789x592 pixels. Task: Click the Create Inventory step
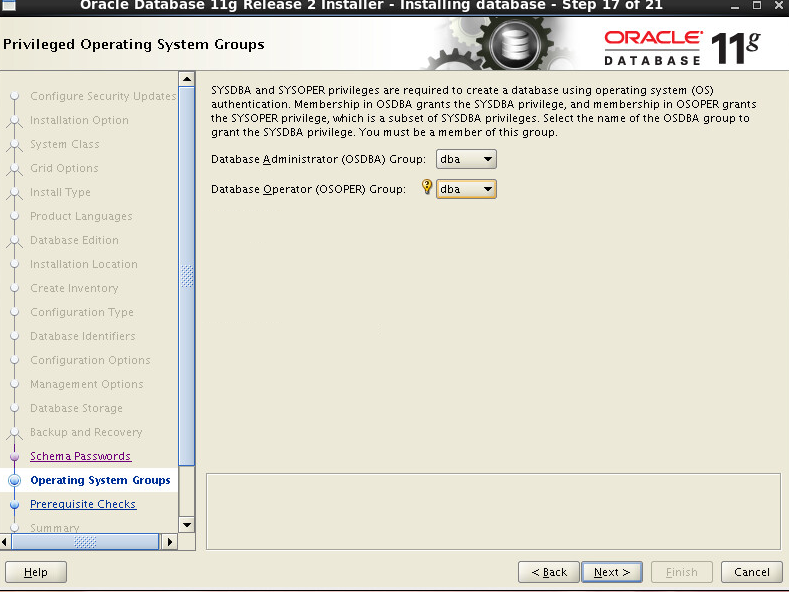click(x=74, y=288)
